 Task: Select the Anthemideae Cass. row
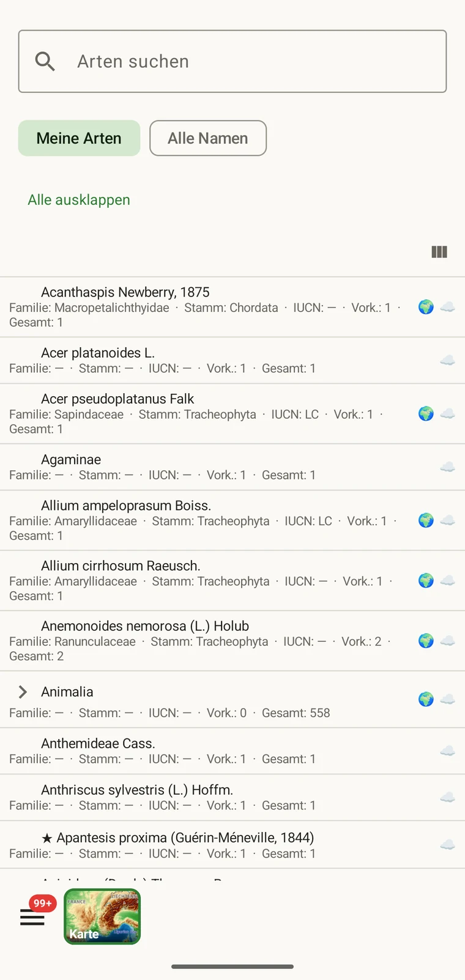tap(232, 751)
